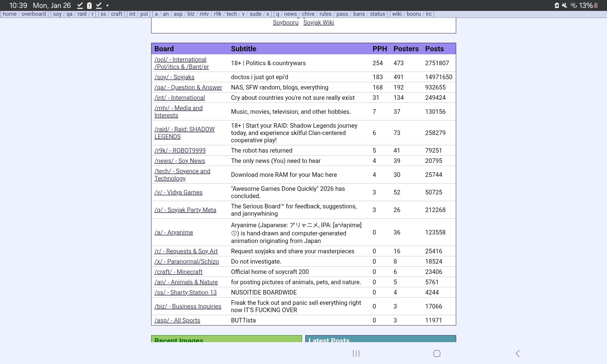Visit /qa/ - Question & Answer board
The height and width of the screenshot is (364, 607).
tap(188, 87)
